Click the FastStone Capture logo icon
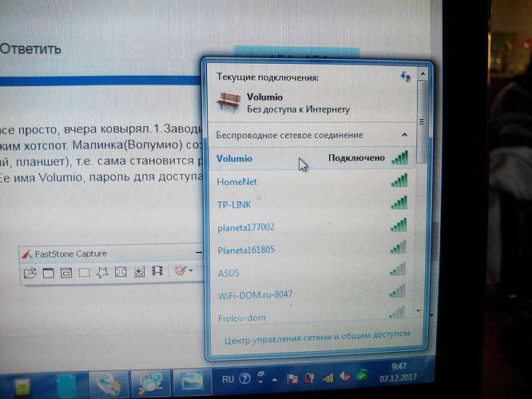This screenshot has height=399, width=532. pyautogui.click(x=27, y=254)
